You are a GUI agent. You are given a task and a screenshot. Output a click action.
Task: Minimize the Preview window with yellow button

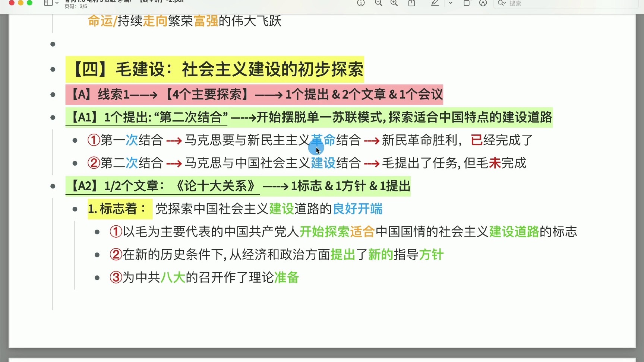point(20,3)
